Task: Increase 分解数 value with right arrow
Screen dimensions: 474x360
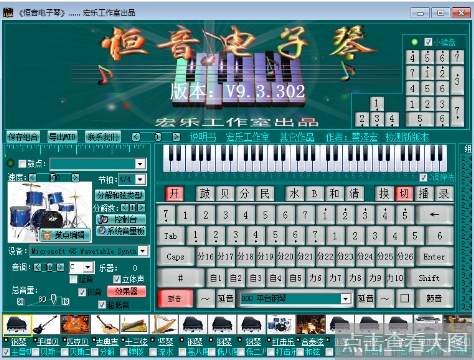Action: pos(142,208)
